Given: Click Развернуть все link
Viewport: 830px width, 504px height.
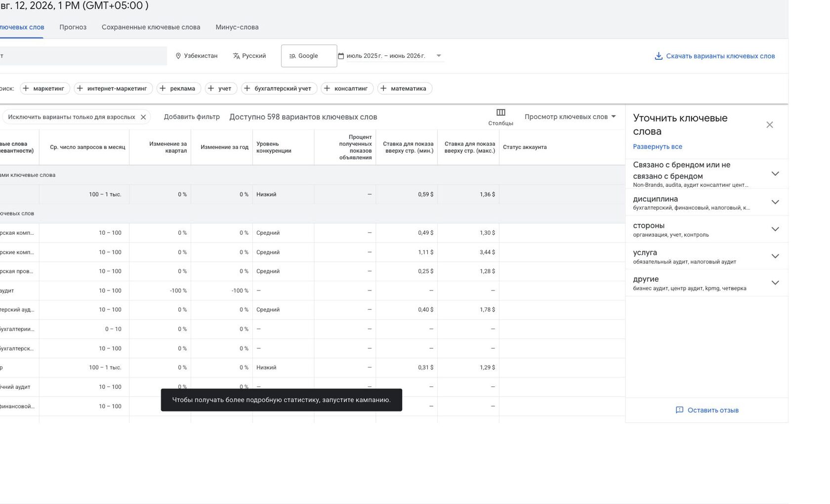Looking at the screenshot, I should [x=658, y=147].
